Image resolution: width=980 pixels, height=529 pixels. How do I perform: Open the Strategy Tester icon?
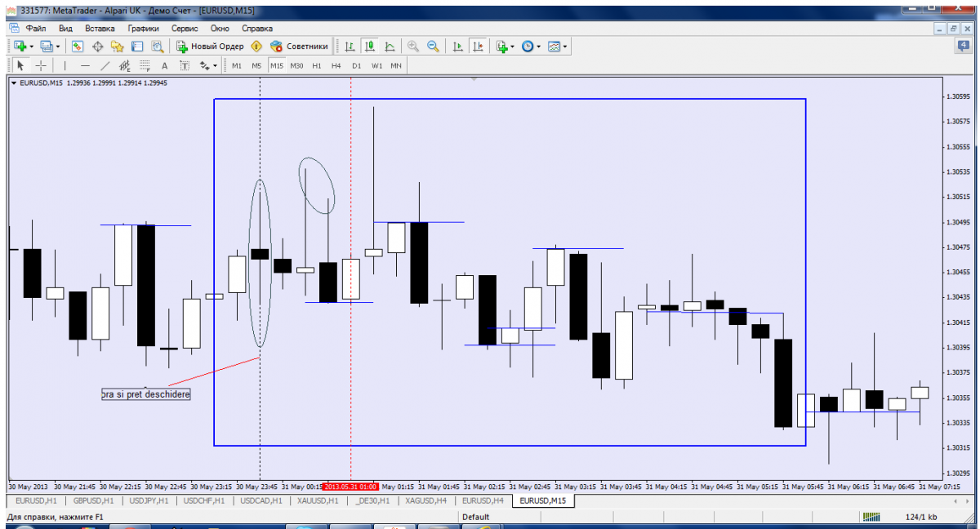tap(157, 47)
